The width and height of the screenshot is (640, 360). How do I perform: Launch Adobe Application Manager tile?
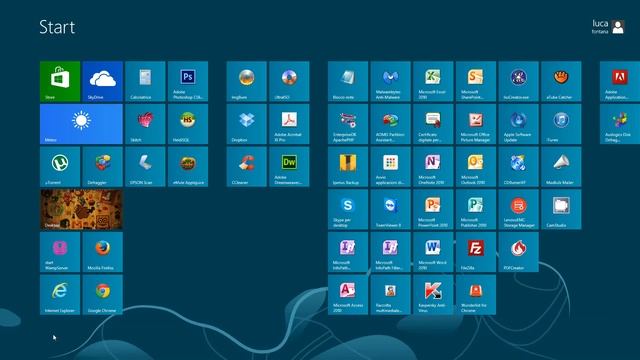tap(620, 81)
